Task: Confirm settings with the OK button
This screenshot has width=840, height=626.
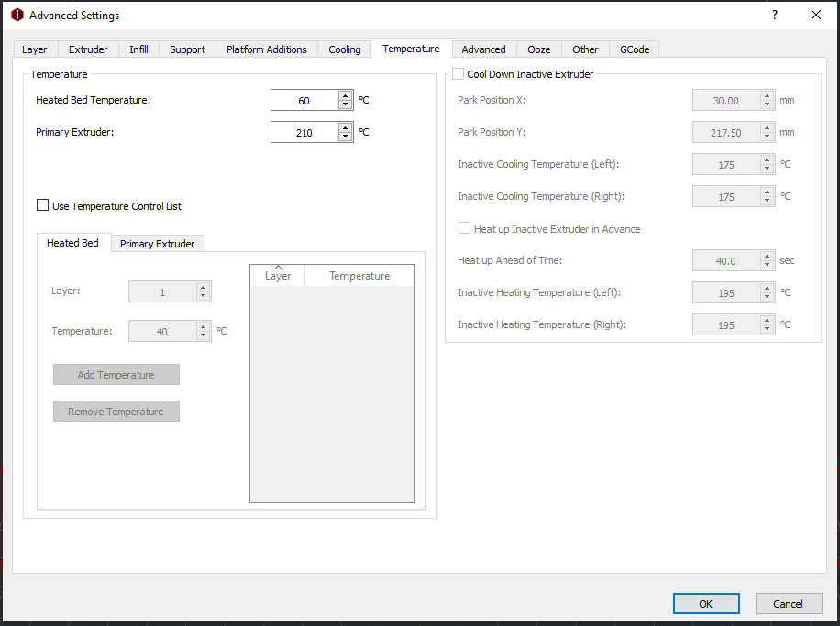Action: coord(706,603)
